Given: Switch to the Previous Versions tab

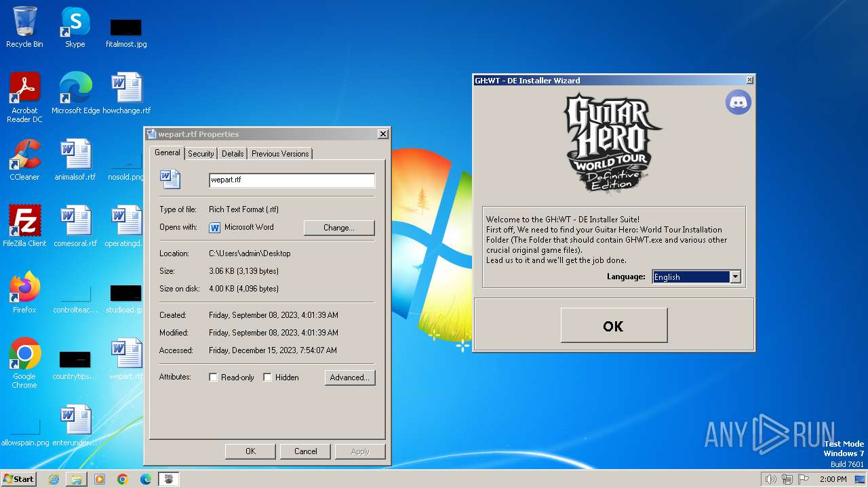Looking at the screenshot, I should (280, 154).
